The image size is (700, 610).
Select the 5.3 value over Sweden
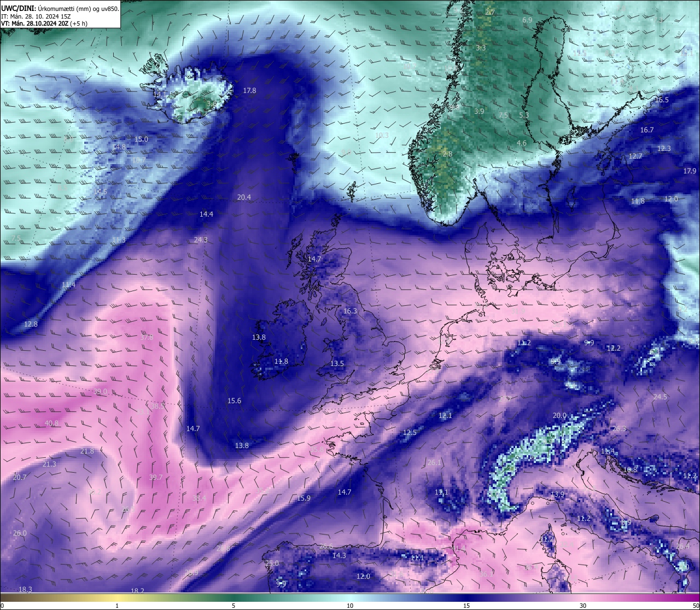[x=524, y=115]
